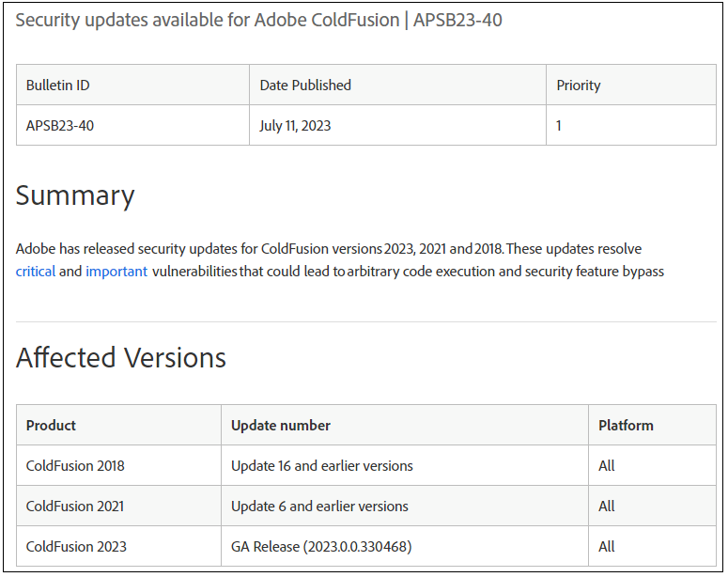
Task: Click the 'Update number' column header
Action: coord(405,425)
